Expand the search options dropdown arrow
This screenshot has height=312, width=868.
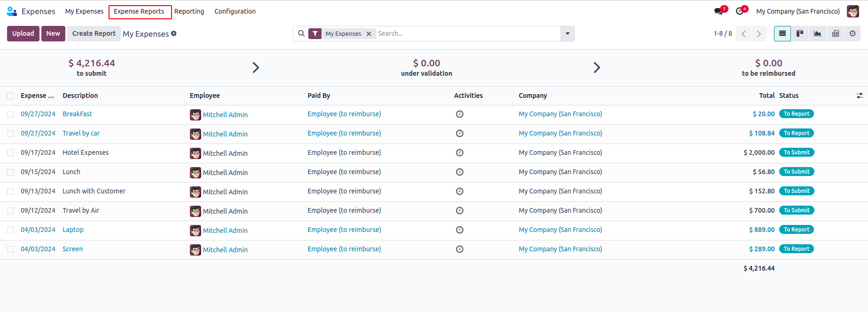568,33
